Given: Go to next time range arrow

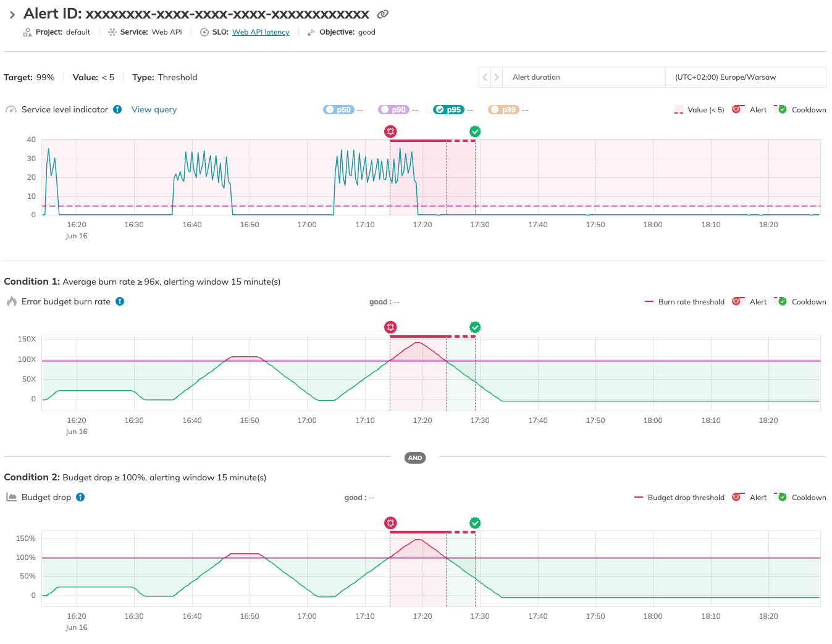Looking at the screenshot, I should click(497, 77).
